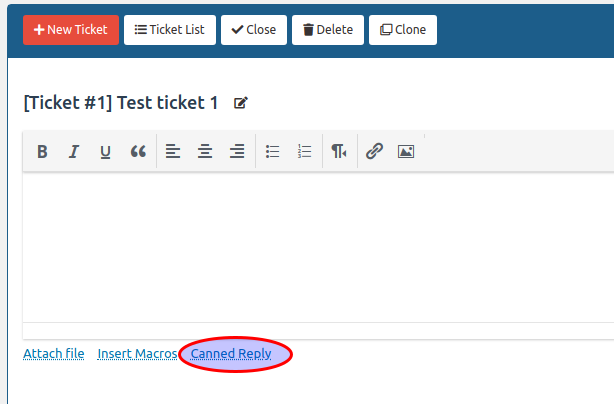The width and height of the screenshot is (614, 404).
Task: Apply italic text formatting
Action: 73,152
